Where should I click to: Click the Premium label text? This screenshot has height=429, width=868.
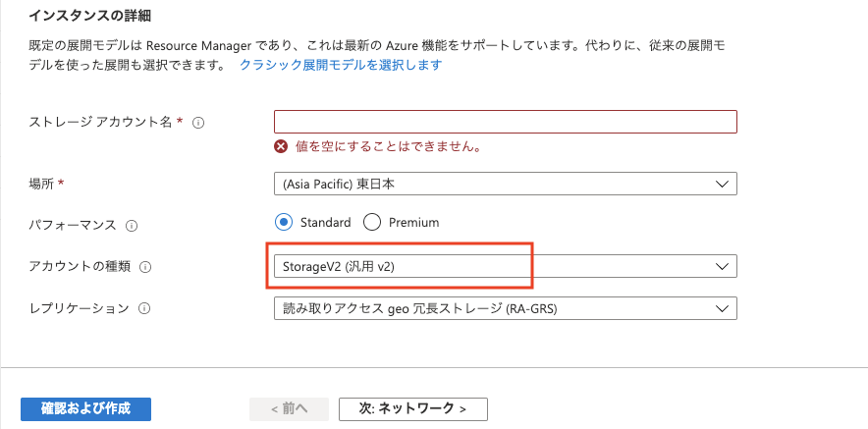point(414,223)
